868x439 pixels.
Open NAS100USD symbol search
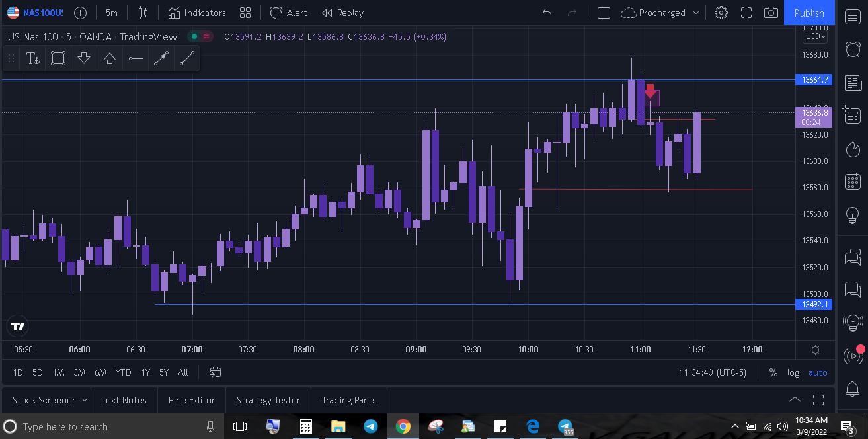pyautogui.click(x=35, y=13)
